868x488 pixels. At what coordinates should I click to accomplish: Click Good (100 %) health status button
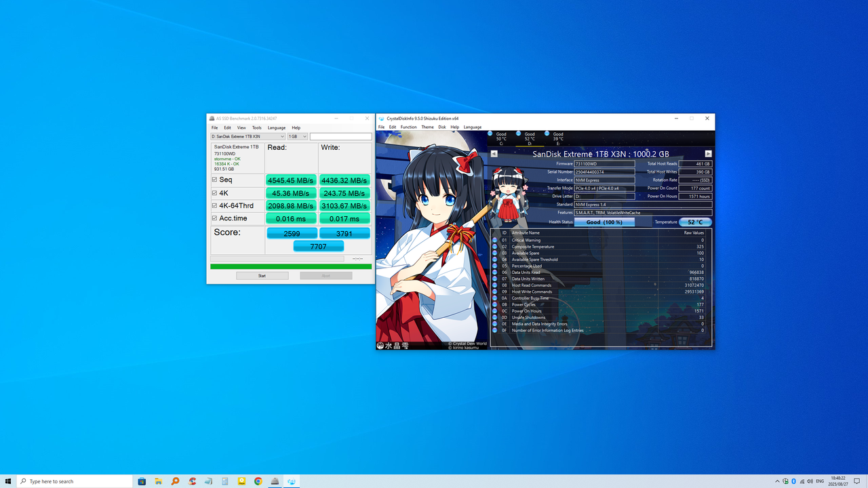click(604, 222)
